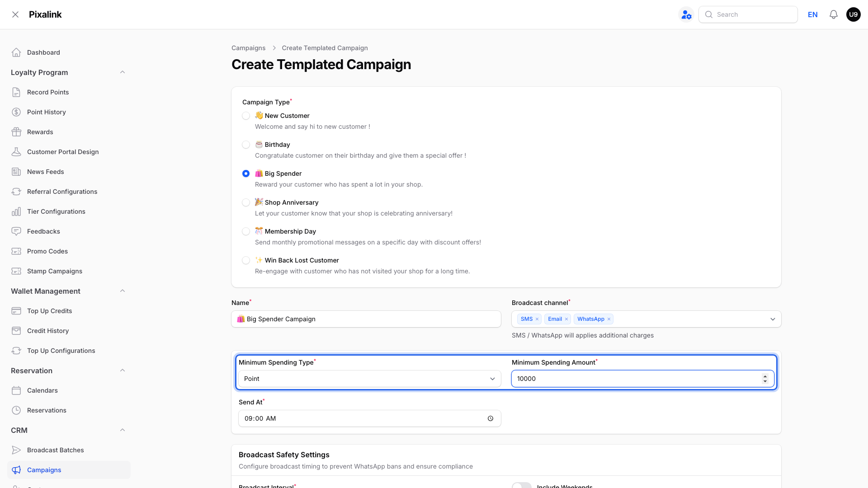Image resolution: width=868 pixels, height=488 pixels.
Task: Click the Record Points document icon
Action: pos(16,92)
